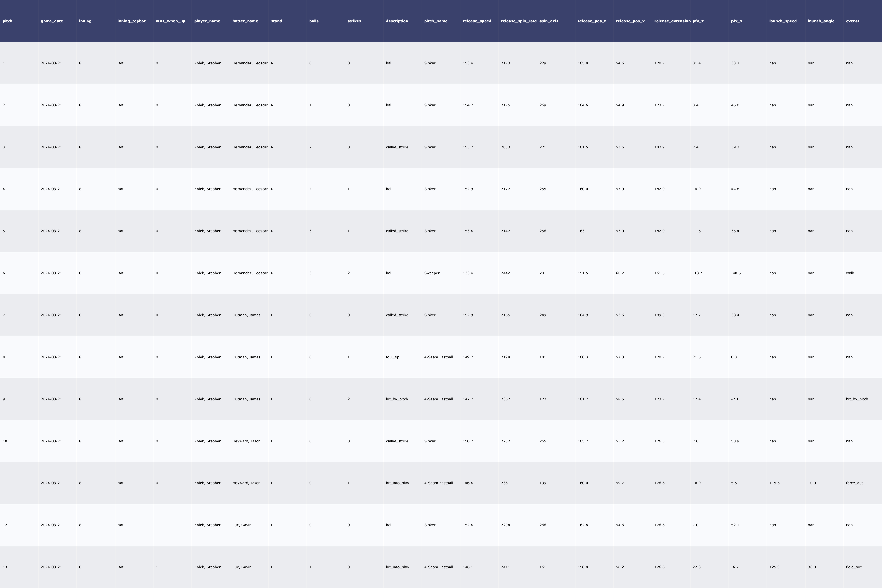The width and height of the screenshot is (882, 588).
Task: Click the events column header
Action: pyautogui.click(x=852, y=21)
